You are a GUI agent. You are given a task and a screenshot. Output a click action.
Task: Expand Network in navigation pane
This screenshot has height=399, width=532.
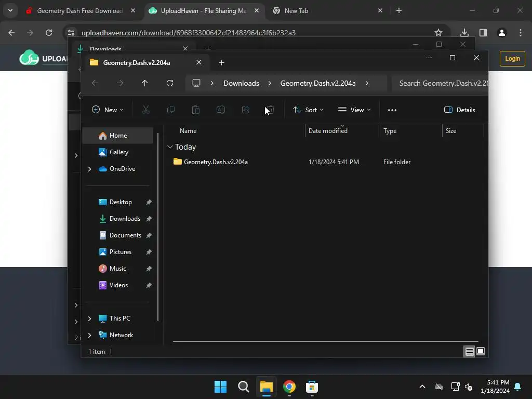(x=89, y=335)
